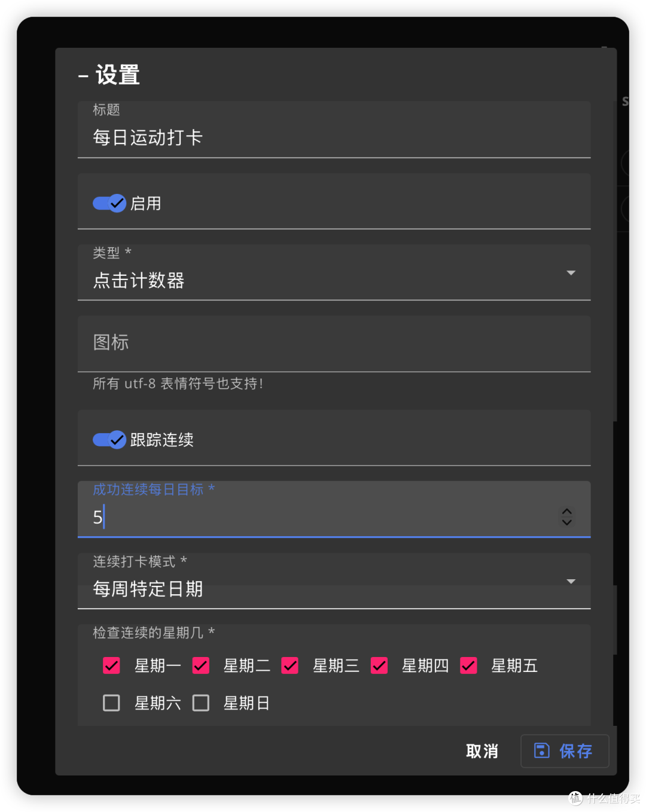The height and width of the screenshot is (812, 646).
Task: Open the 类型 dropdown arrow
Action: coord(571,273)
